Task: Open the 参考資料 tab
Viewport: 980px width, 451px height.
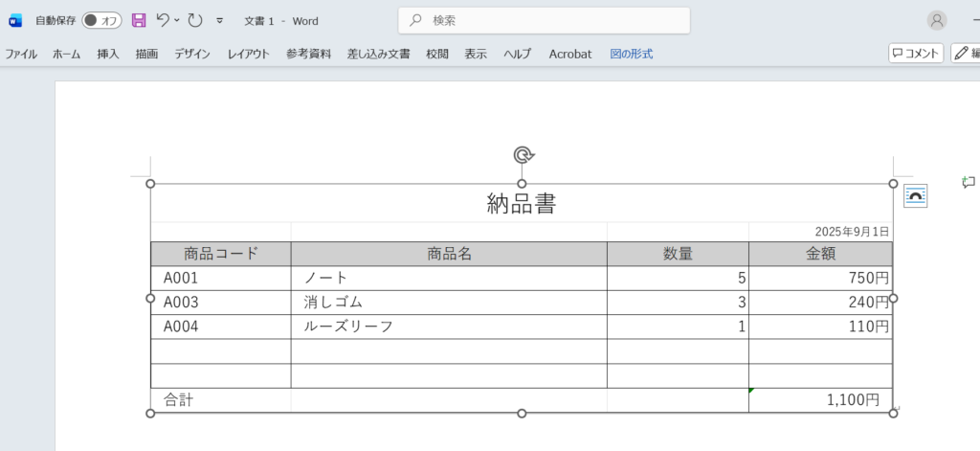Action: 309,54
